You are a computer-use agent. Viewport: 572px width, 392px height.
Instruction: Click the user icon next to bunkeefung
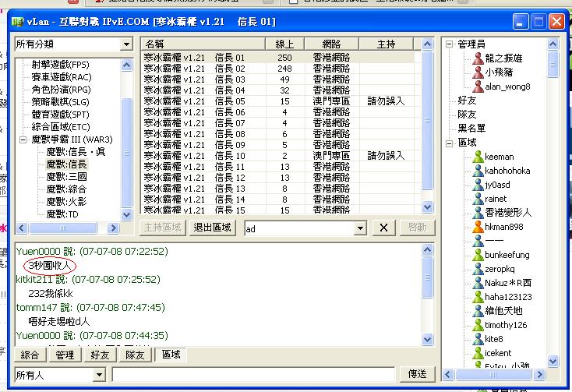pyautogui.click(x=478, y=255)
